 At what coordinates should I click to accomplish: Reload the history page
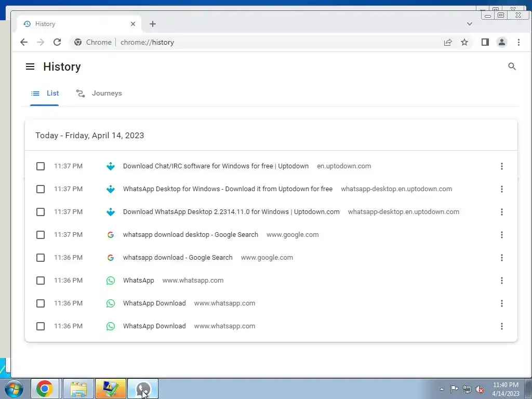(57, 42)
